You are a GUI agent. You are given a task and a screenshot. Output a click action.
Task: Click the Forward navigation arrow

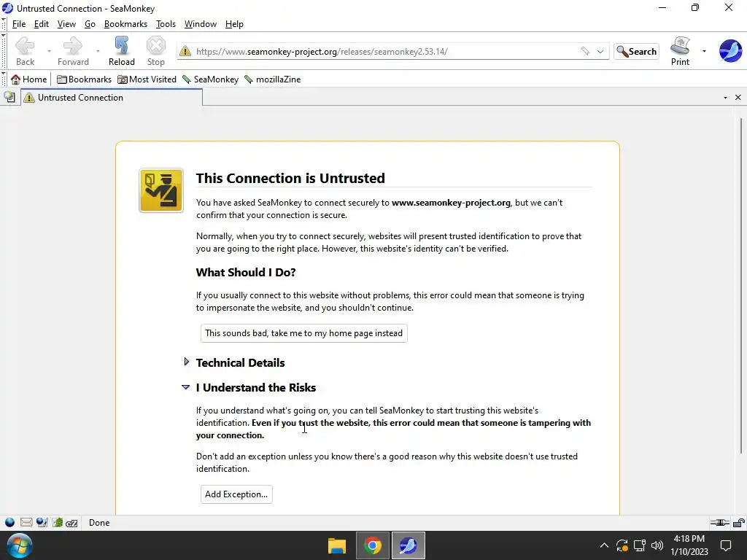(x=73, y=52)
